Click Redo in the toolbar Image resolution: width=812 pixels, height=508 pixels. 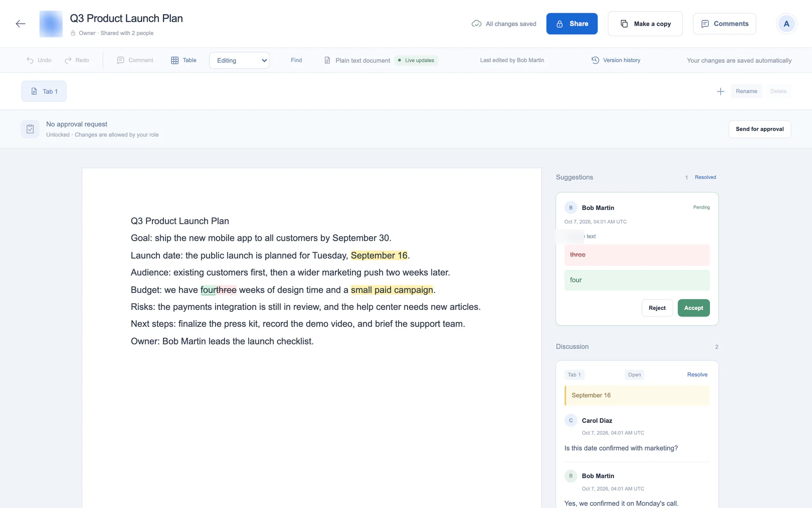click(x=77, y=60)
